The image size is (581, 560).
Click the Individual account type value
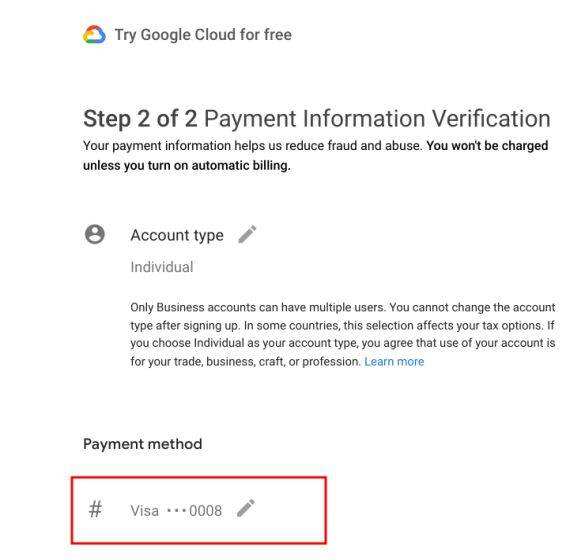tap(162, 267)
